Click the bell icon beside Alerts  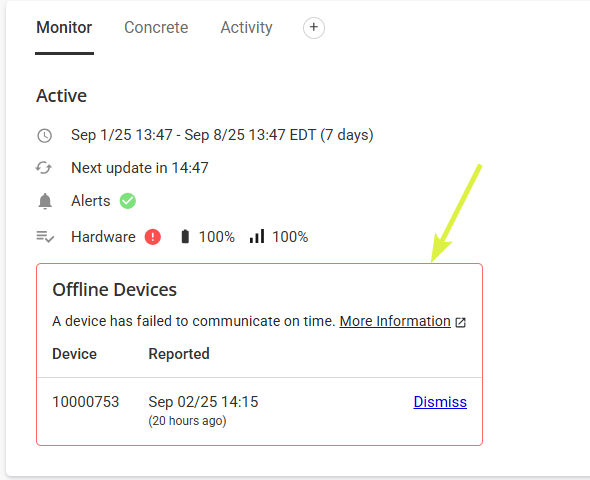tap(45, 201)
